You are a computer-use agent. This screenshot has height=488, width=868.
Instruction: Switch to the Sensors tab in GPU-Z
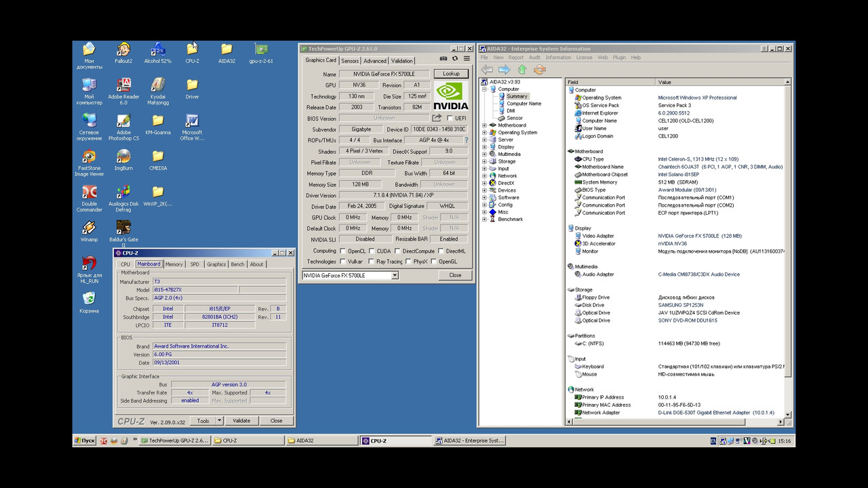coord(350,60)
